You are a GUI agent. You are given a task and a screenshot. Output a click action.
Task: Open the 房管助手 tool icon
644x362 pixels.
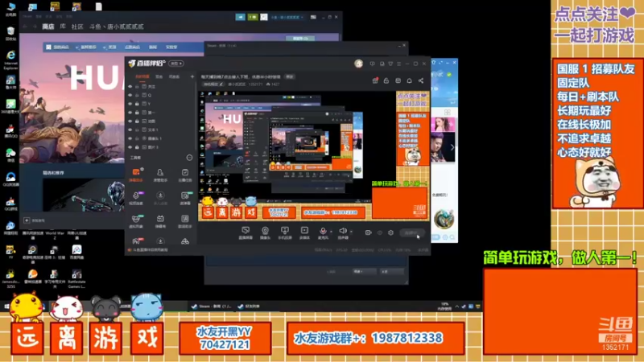(160, 175)
